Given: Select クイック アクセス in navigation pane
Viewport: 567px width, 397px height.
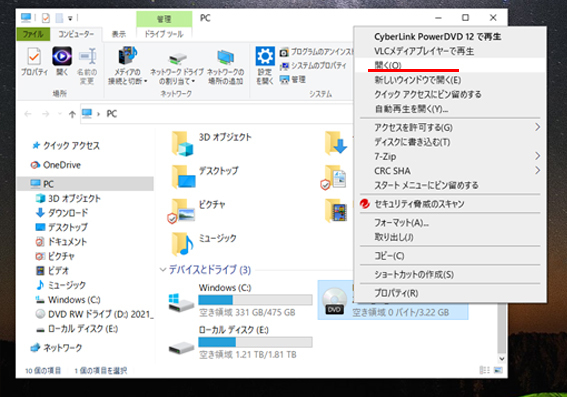Looking at the screenshot, I should tap(66, 146).
